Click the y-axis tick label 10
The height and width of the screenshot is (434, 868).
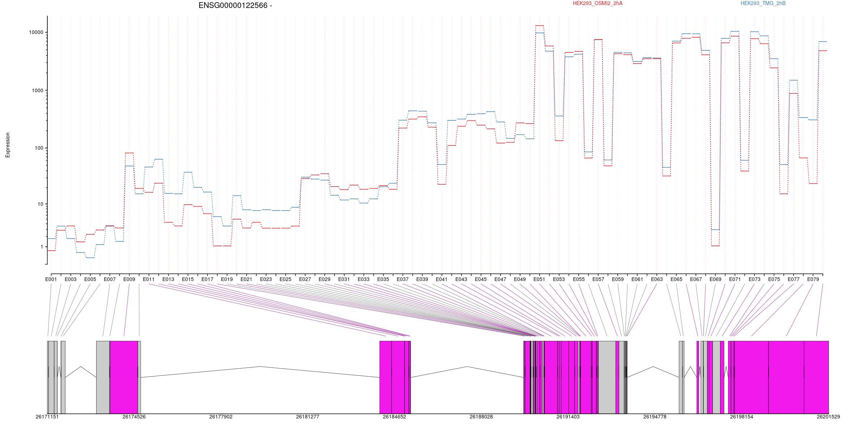41,204
